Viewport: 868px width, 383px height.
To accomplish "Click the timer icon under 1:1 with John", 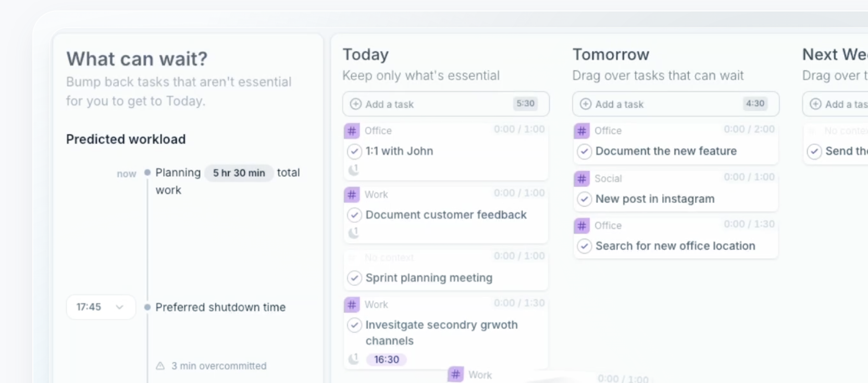I will pos(354,170).
